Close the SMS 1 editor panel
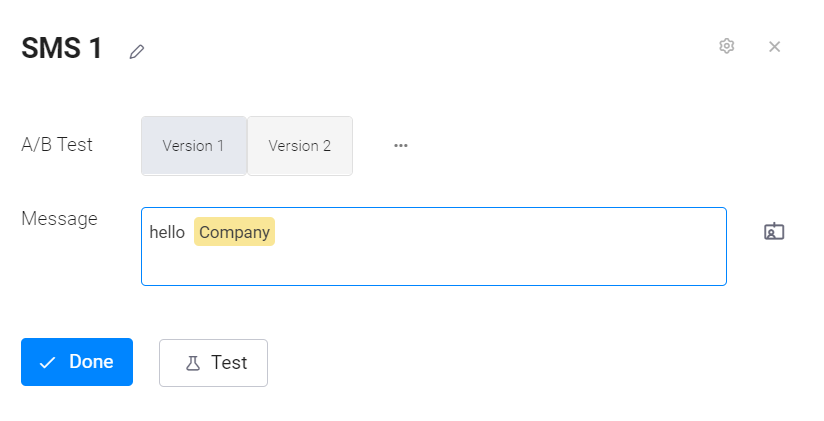 point(774,47)
